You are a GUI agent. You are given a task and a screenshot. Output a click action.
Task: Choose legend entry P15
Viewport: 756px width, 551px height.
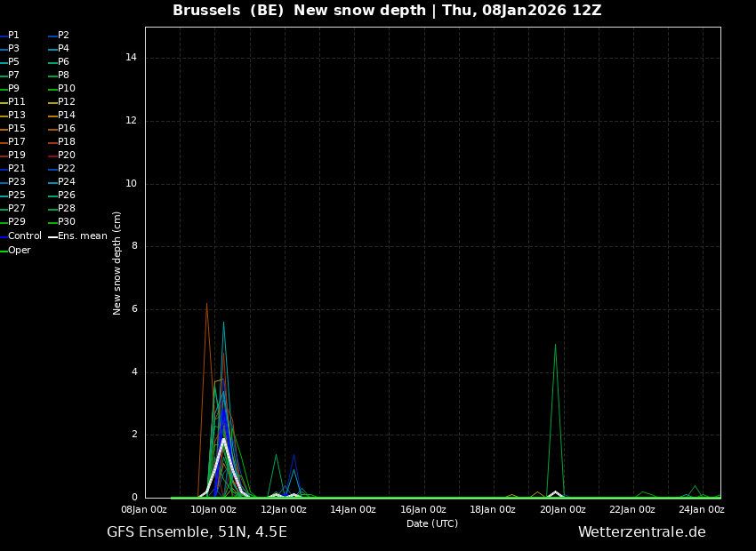click(x=12, y=129)
